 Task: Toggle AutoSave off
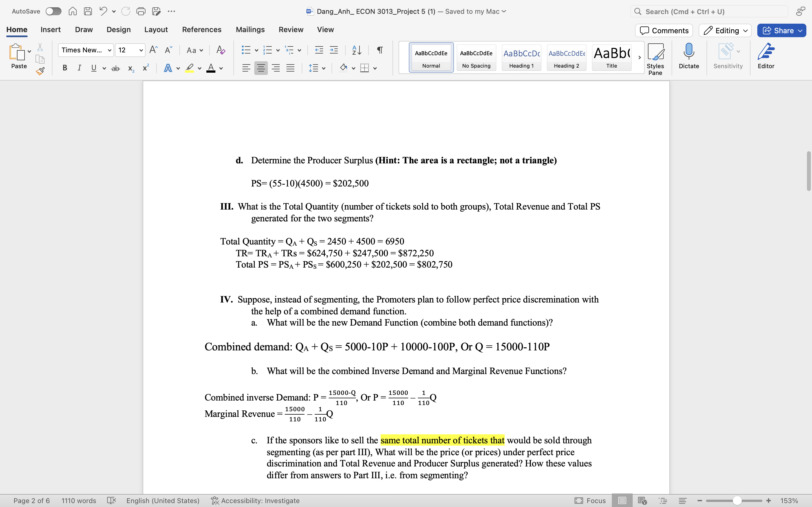pos(53,11)
